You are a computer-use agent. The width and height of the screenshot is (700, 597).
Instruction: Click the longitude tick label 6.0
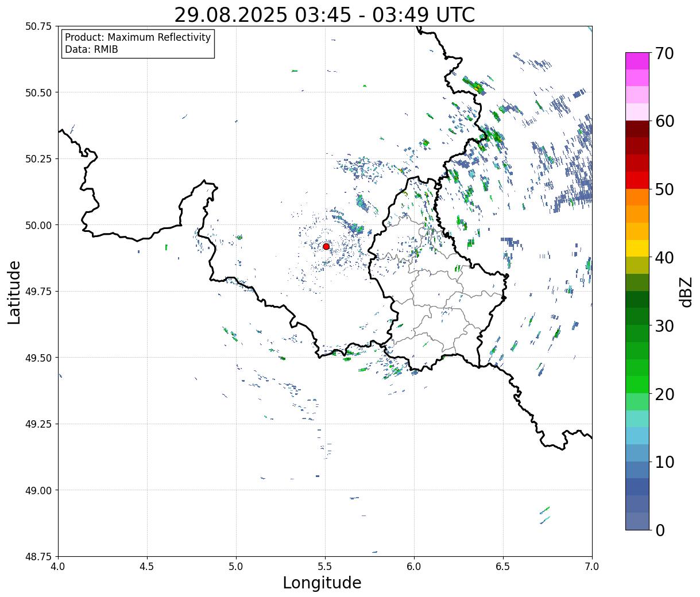tap(414, 567)
